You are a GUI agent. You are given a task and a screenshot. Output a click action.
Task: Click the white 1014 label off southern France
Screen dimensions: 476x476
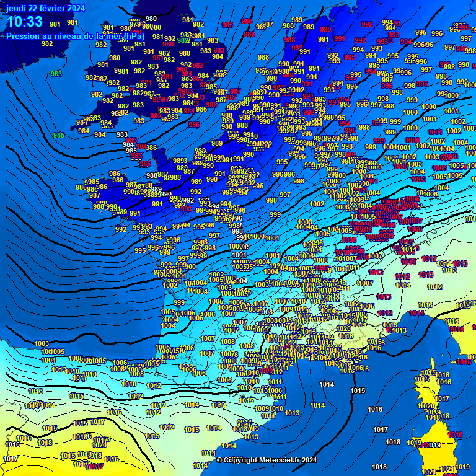pos(327,384)
